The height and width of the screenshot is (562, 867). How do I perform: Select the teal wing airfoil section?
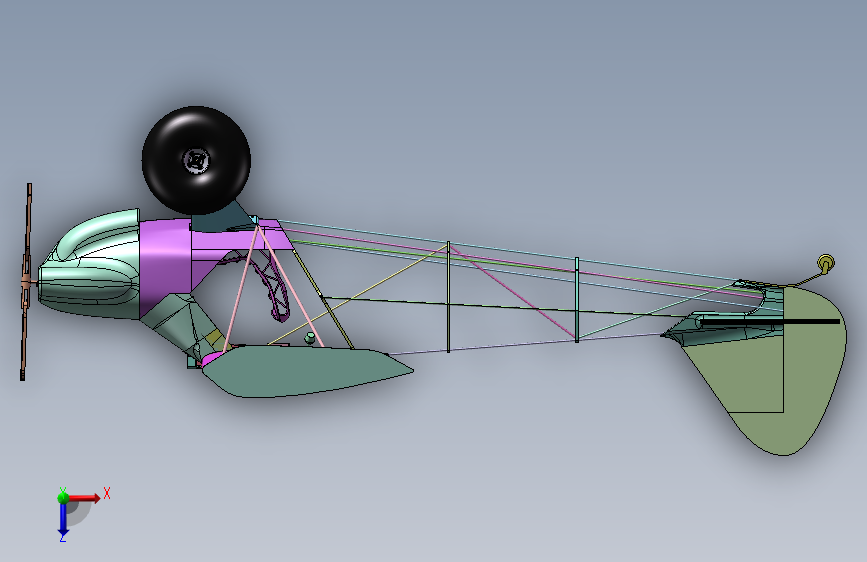point(307,371)
